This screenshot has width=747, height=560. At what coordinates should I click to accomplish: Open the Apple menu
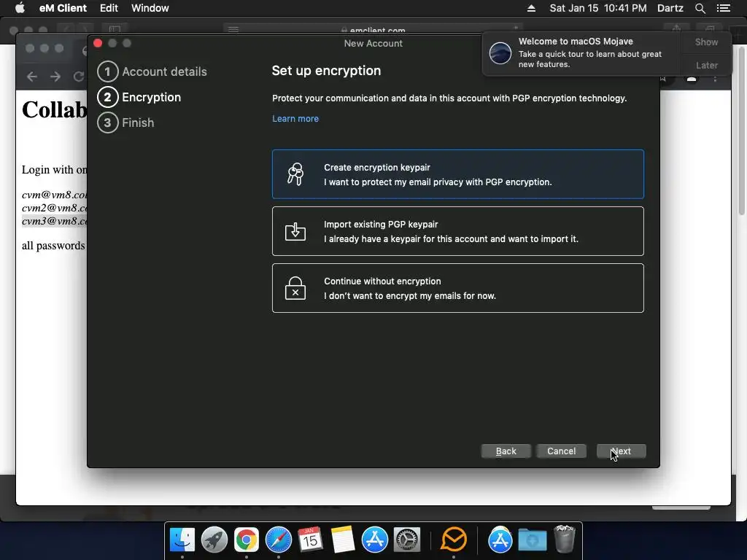(x=20, y=8)
